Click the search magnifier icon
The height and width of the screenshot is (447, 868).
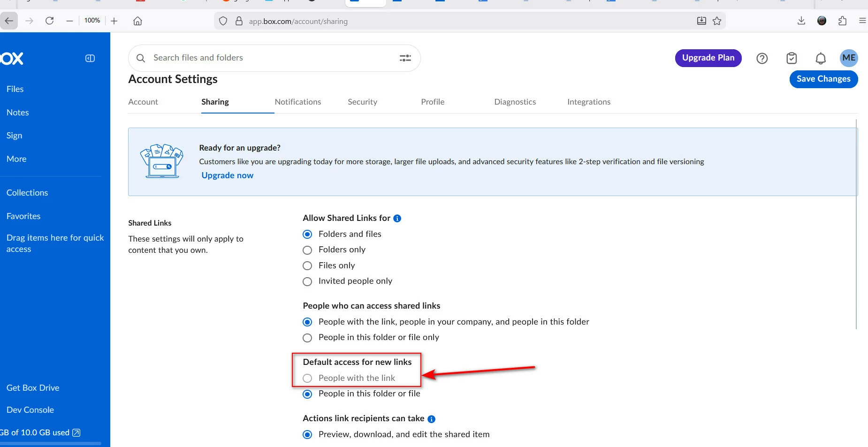tap(140, 58)
